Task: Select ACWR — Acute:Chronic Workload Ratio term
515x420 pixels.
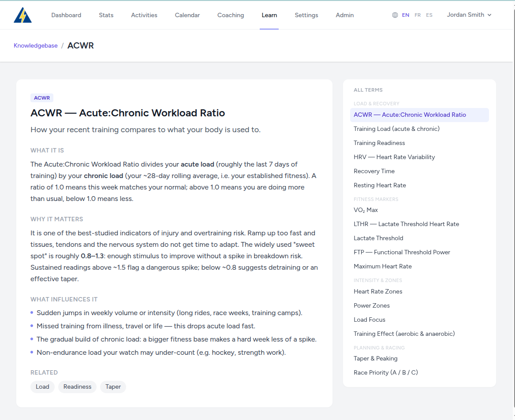Action: (419, 115)
